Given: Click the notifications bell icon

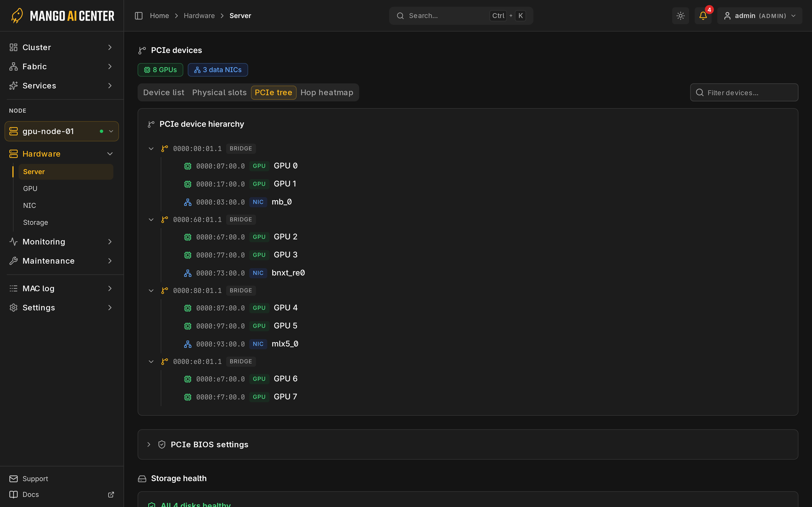Looking at the screenshot, I should click(x=703, y=16).
